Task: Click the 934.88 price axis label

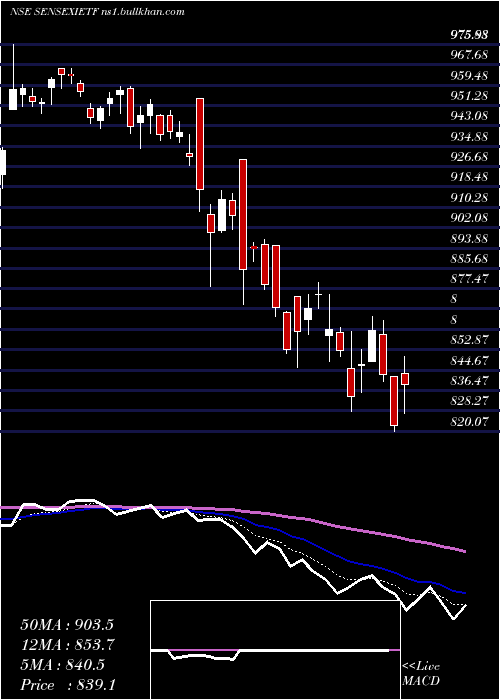Action: (x=469, y=137)
